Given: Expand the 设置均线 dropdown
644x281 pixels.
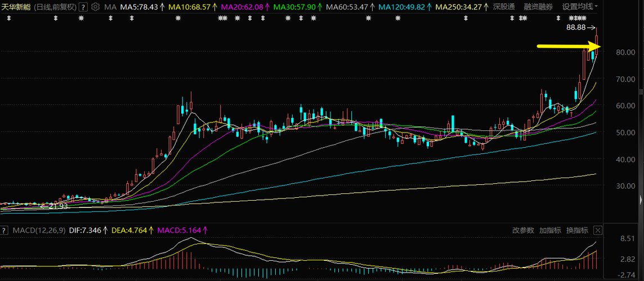Looking at the screenshot, I should click(x=580, y=7).
